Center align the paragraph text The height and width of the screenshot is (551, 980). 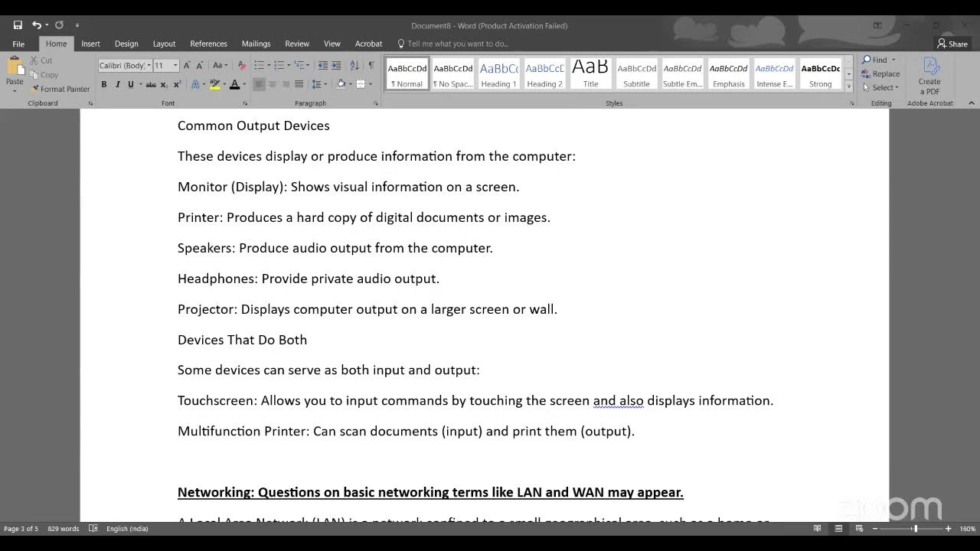click(273, 84)
